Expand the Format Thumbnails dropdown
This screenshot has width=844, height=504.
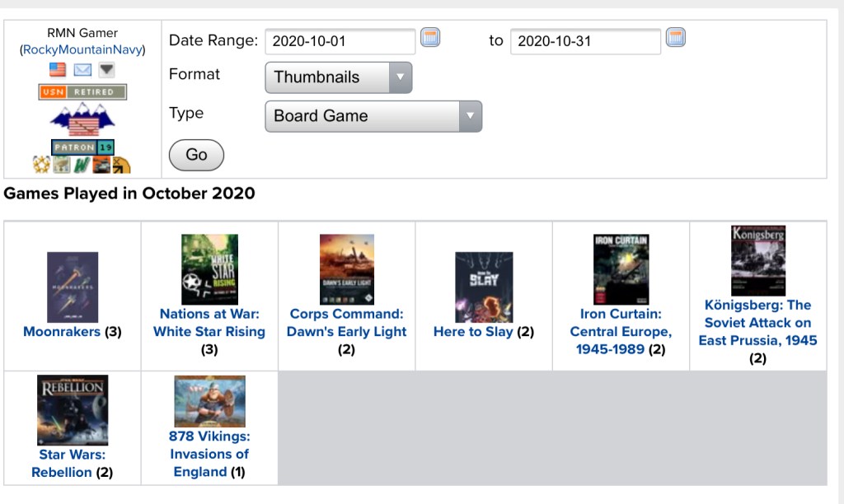tap(338, 77)
